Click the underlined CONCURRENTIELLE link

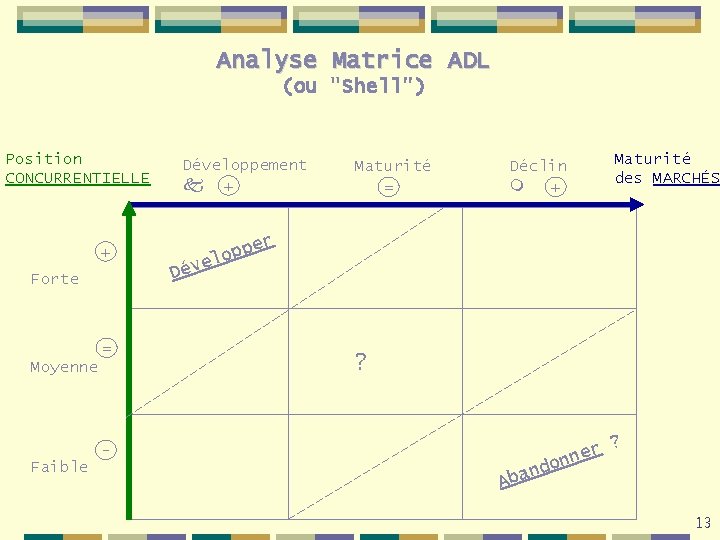(78, 178)
